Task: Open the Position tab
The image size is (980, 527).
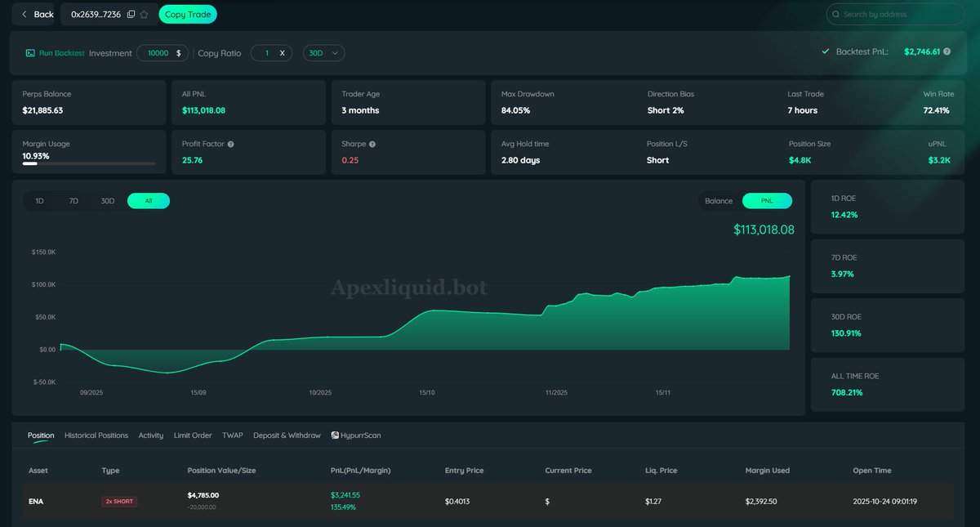Action: click(x=41, y=435)
